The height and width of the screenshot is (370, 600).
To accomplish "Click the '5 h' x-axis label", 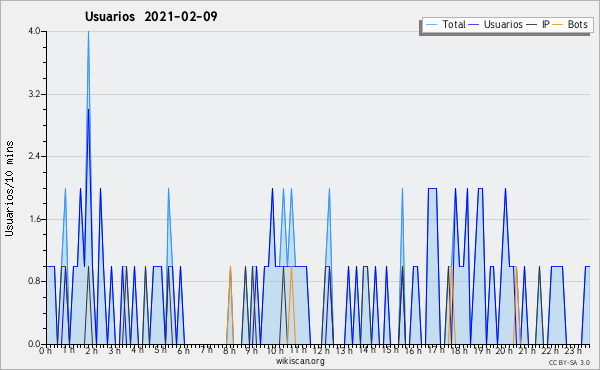I will 160,350.
